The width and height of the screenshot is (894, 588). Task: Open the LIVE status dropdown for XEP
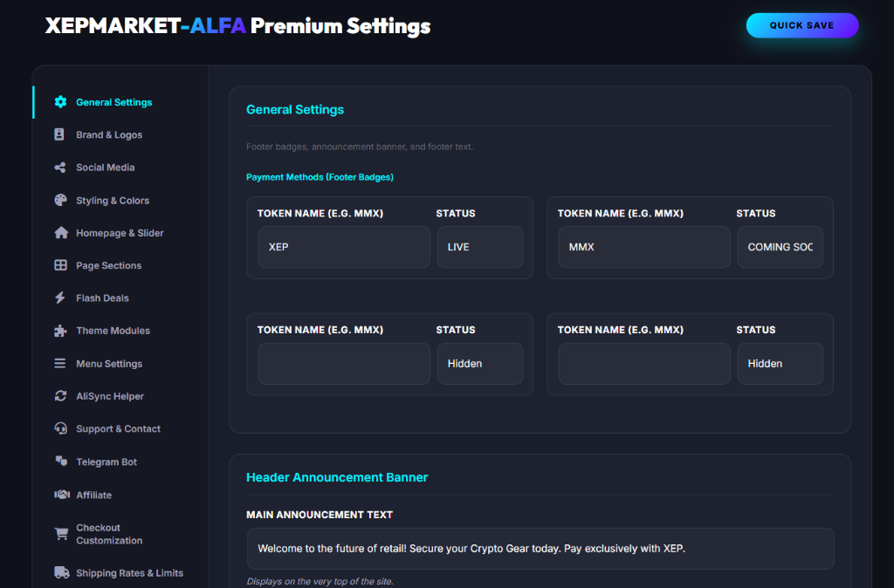point(479,248)
